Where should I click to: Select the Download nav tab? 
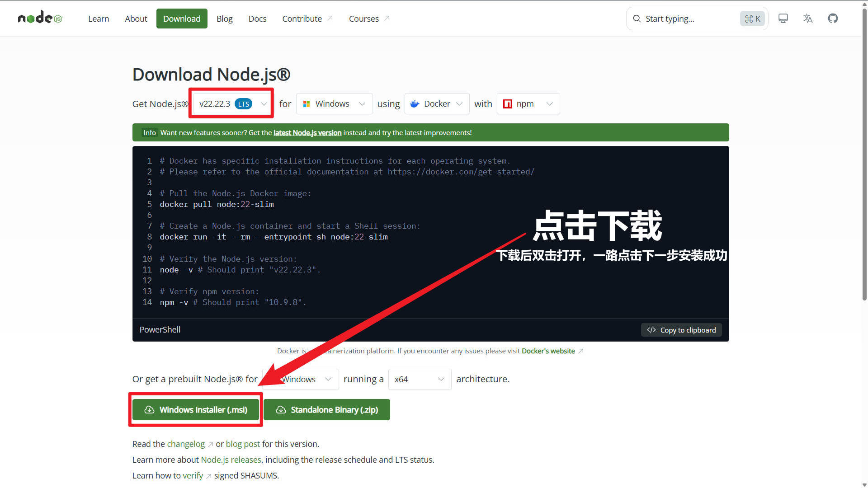pyautogui.click(x=182, y=19)
